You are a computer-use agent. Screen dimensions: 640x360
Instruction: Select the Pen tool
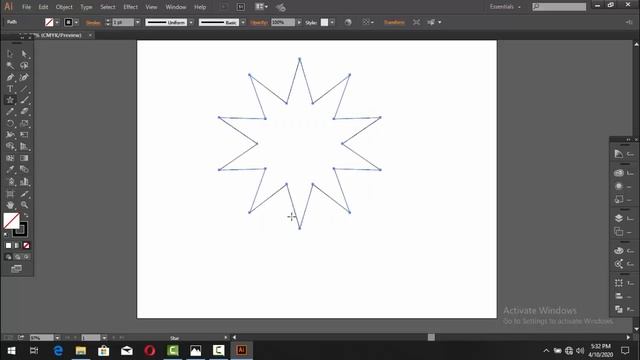coord(10,77)
